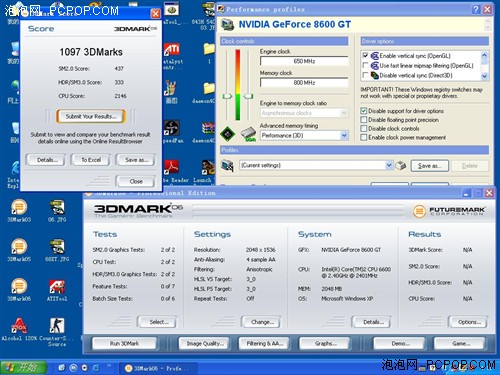Open the 3DMark06 desktop shortcut

(x=19, y=290)
